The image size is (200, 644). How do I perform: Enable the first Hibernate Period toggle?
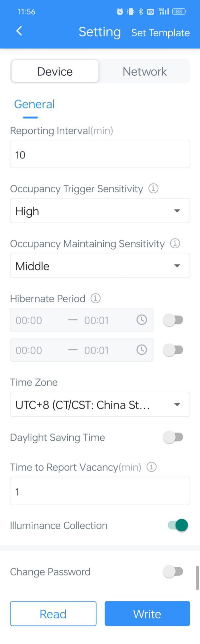(173, 320)
